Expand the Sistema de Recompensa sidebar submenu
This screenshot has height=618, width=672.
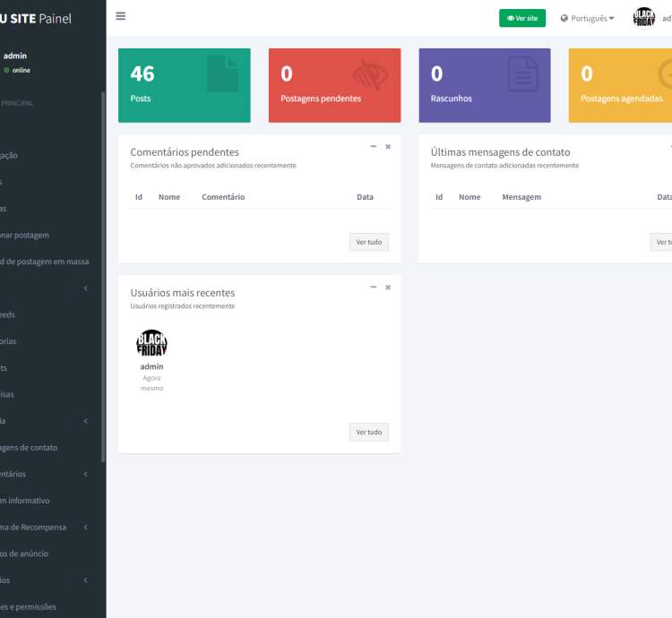(85, 528)
